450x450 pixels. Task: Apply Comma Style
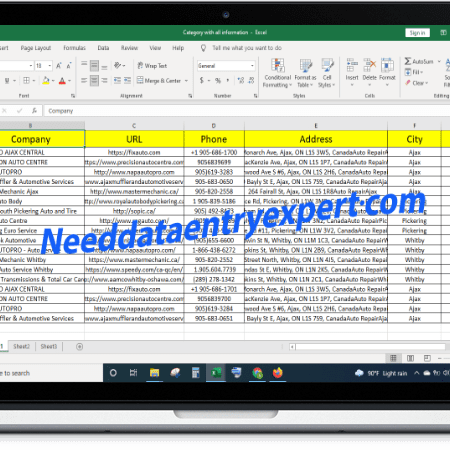(228, 80)
